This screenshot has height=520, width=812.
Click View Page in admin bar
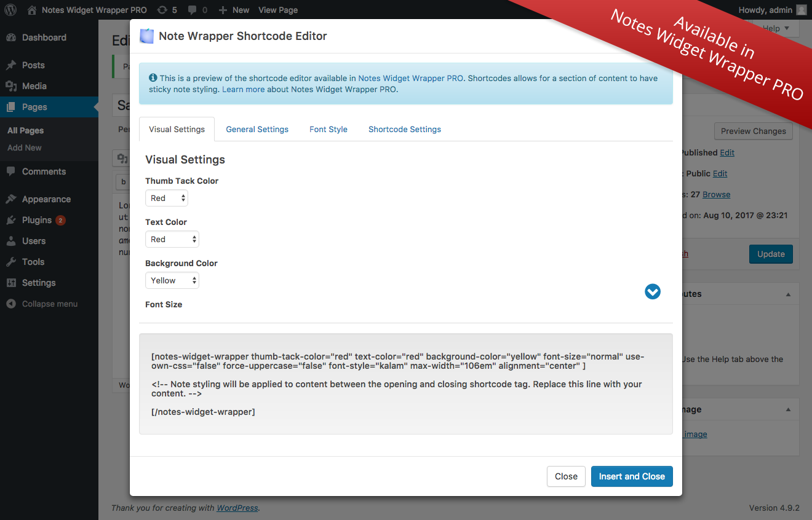(x=278, y=10)
